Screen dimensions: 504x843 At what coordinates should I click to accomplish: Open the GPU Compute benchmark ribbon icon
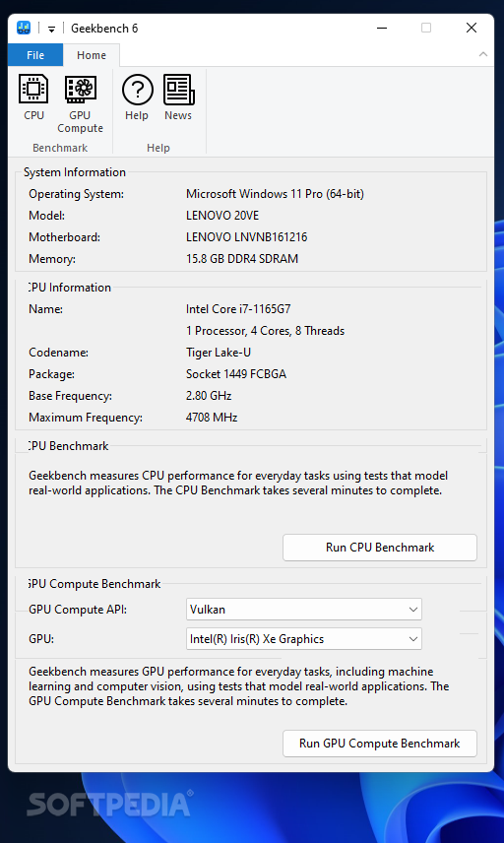(80, 103)
